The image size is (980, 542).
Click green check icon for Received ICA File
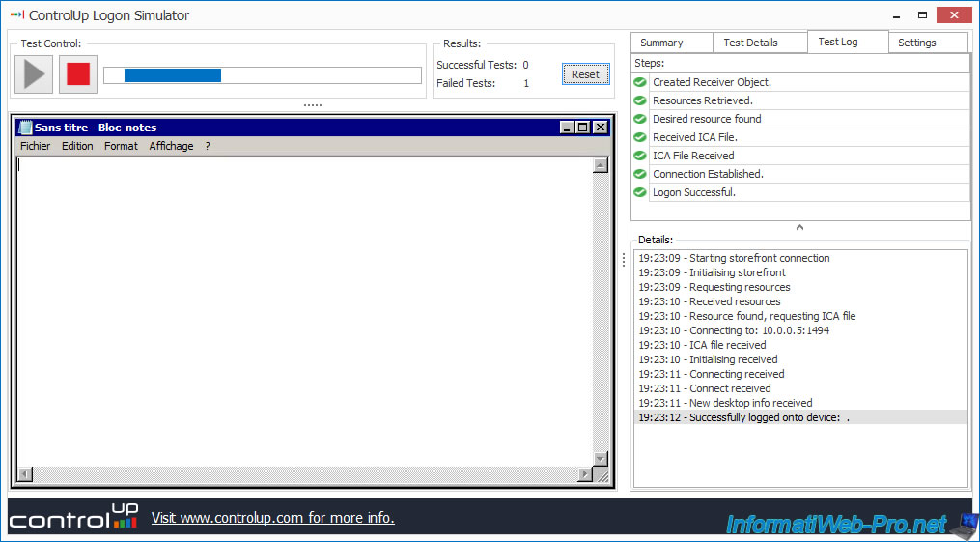[x=640, y=137]
